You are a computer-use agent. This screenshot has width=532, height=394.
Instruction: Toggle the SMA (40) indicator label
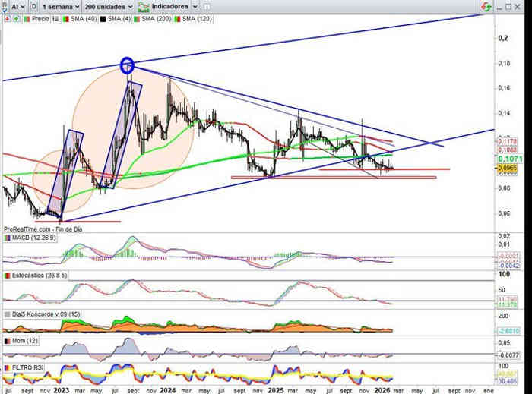(85, 17)
